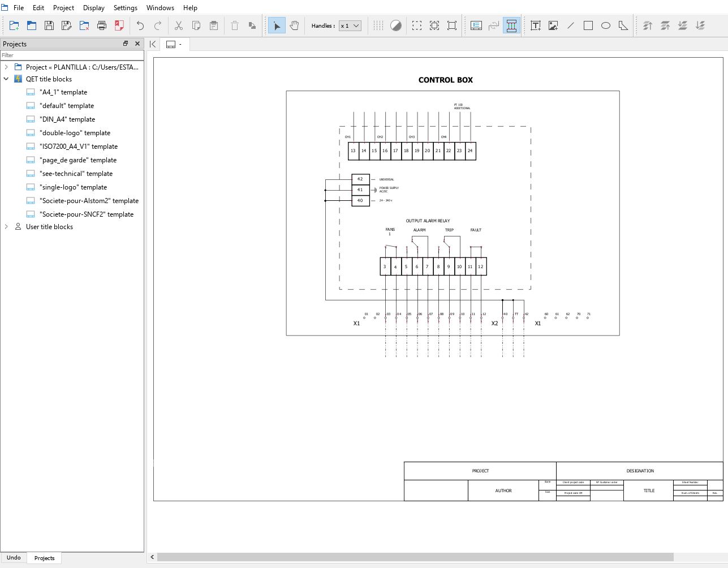
Task: Click the Export to PDF icon
Action: (119, 25)
